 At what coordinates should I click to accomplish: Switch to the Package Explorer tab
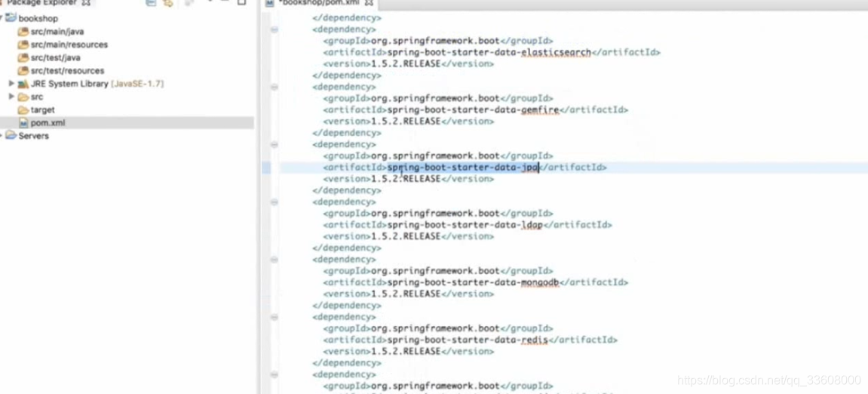tap(43, 3)
